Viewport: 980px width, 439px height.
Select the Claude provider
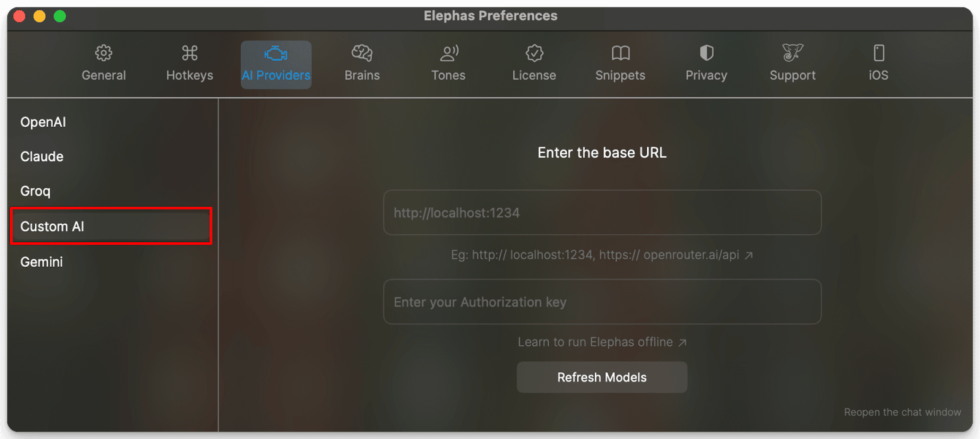click(x=41, y=156)
